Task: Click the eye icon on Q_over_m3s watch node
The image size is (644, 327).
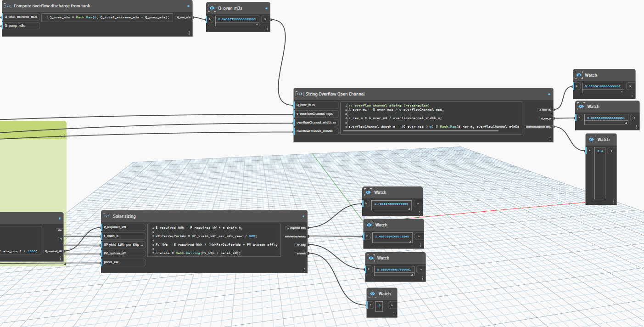Action: coord(212,8)
